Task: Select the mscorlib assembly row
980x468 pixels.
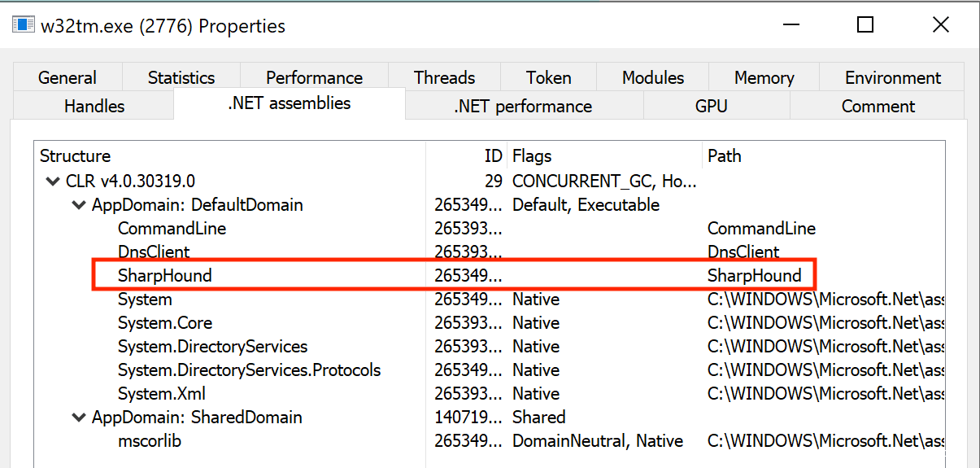Action: click(x=150, y=441)
